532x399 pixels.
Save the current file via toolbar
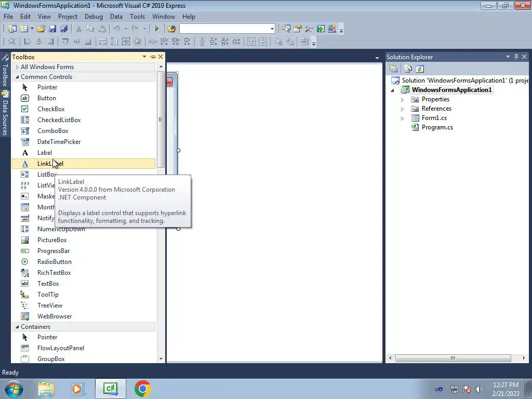pyautogui.click(x=52, y=29)
